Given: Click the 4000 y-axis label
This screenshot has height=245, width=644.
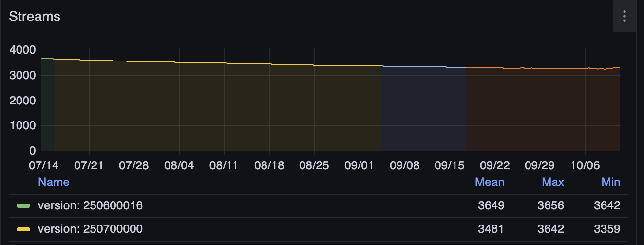Looking at the screenshot, I should (22, 50).
